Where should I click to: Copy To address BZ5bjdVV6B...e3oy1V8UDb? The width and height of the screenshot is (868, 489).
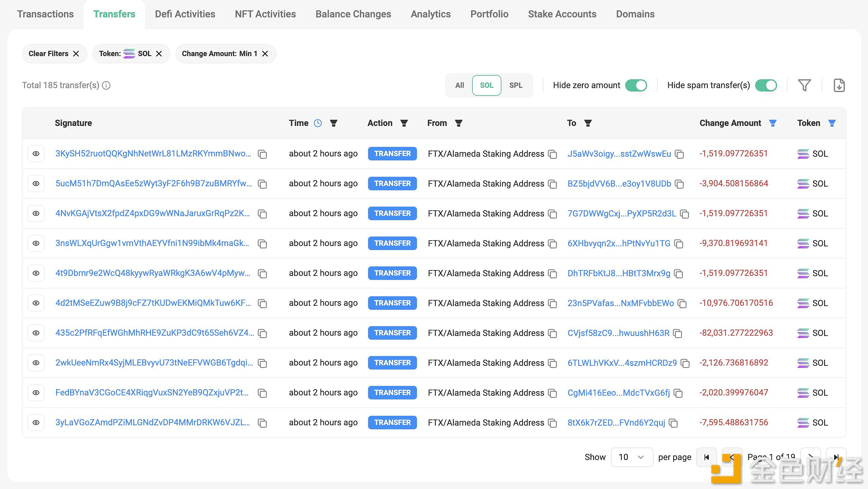tap(679, 184)
